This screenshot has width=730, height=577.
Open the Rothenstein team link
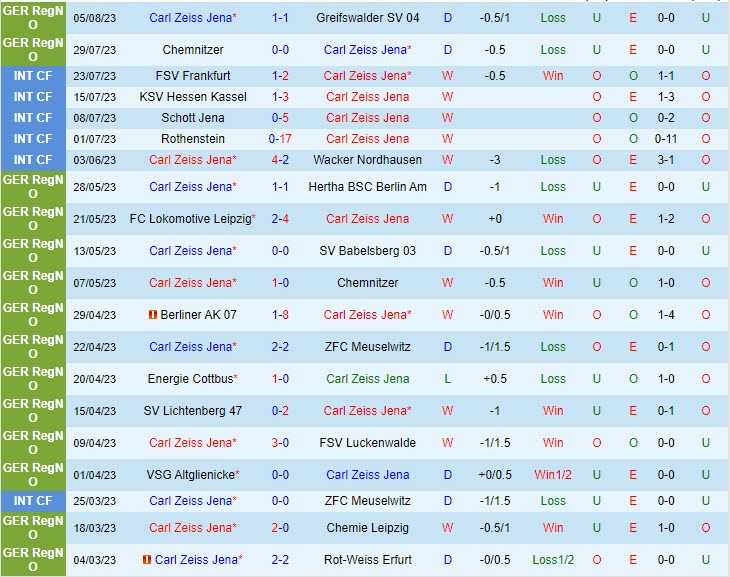(x=192, y=139)
